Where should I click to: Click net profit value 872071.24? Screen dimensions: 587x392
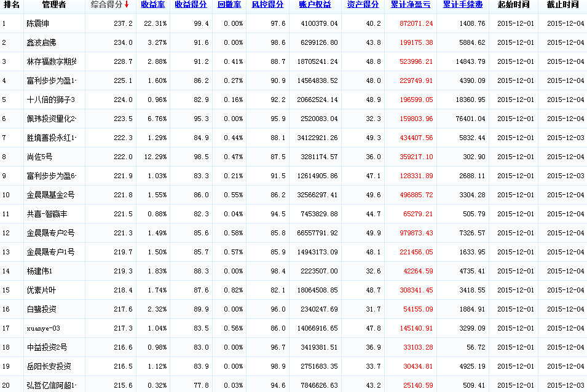tap(416, 23)
